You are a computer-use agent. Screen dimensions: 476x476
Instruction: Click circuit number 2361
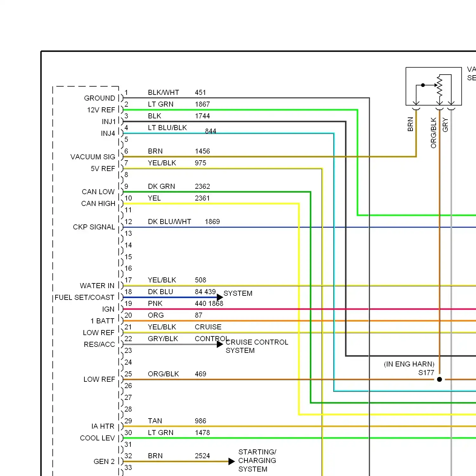click(x=202, y=198)
